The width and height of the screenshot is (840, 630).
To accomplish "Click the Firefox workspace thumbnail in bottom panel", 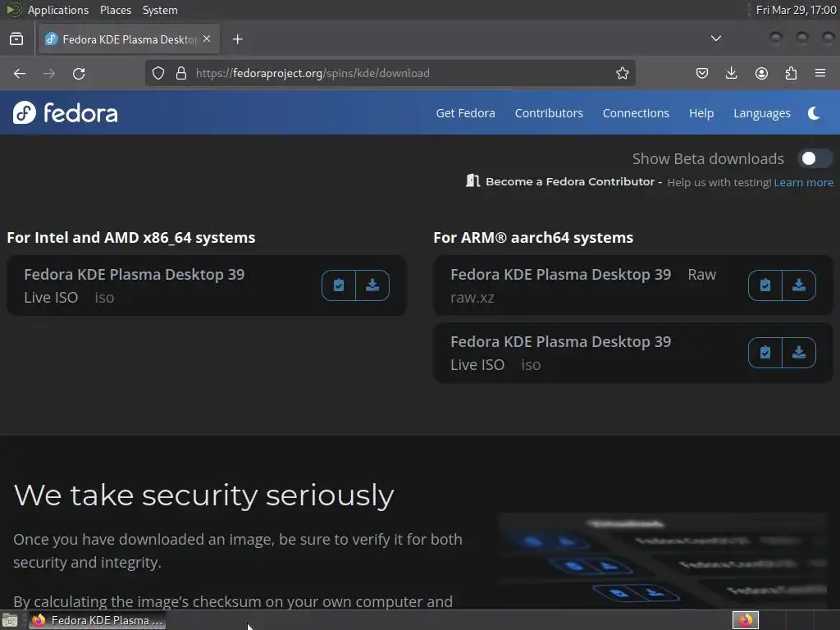I will pos(746,620).
